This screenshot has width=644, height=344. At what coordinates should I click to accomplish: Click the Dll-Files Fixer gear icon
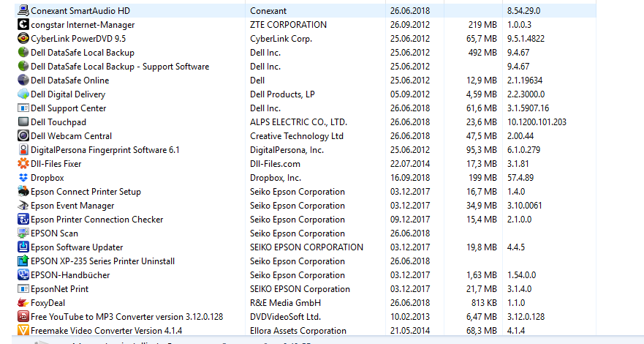pyautogui.click(x=23, y=163)
